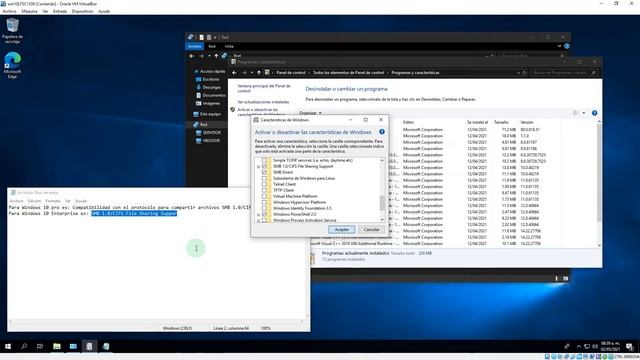Go up one level in Programs and Features
The image size is (640, 360).
[x=258, y=73]
